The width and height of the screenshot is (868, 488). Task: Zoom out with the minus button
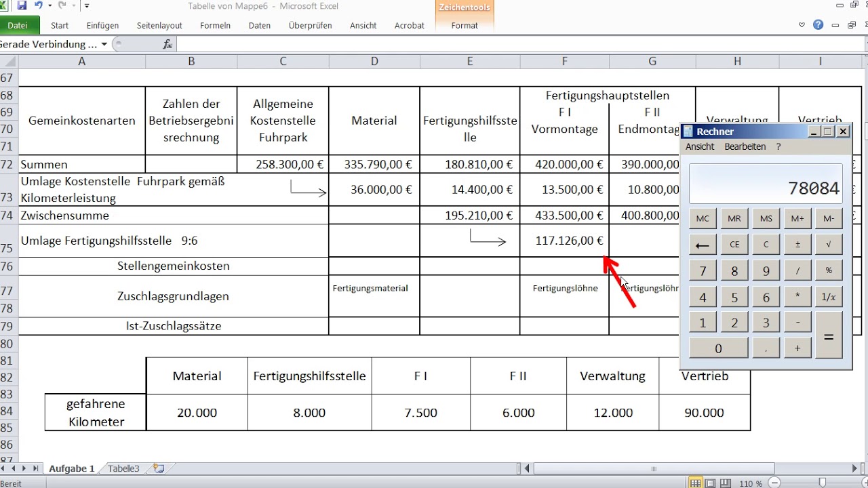(x=776, y=483)
